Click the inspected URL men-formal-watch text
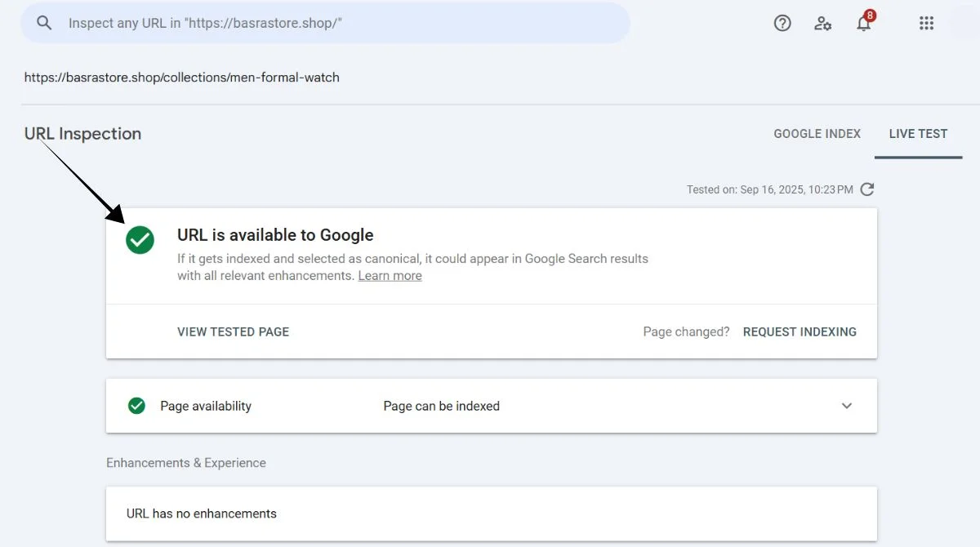This screenshot has width=980, height=547. click(x=181, y=78)
